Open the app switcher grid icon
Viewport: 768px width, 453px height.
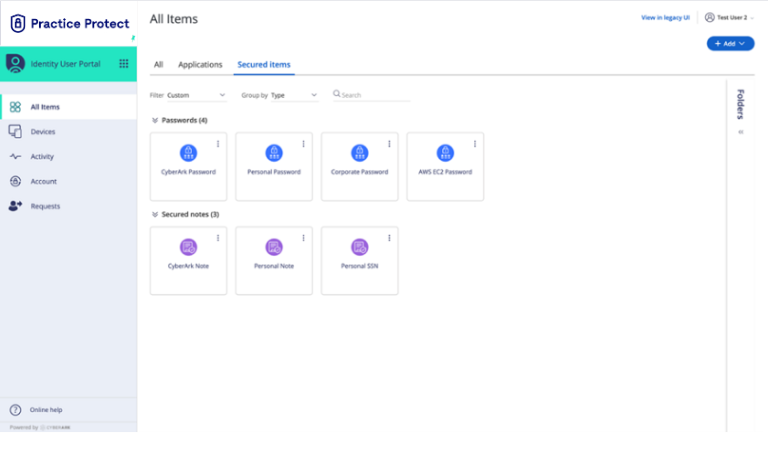point(124,64)
